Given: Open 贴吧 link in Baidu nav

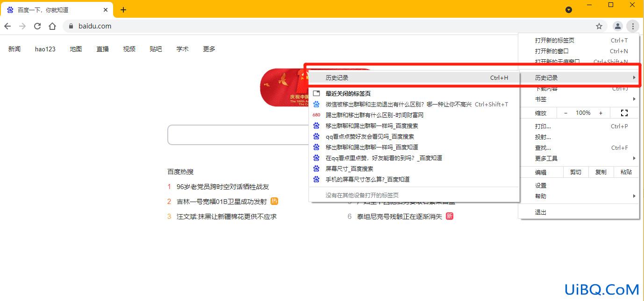Looking at the screenshot, I should (x=156, y=49).
